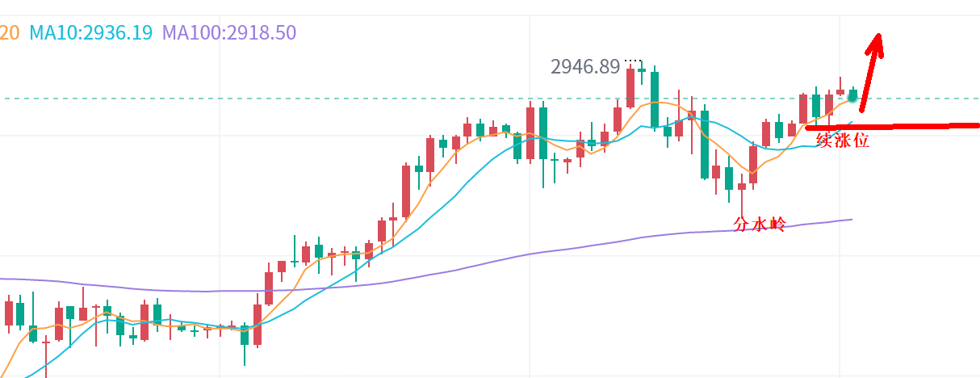Click the green current-price dot
Viewport: 980px width, 378px height.
(853, 95)
